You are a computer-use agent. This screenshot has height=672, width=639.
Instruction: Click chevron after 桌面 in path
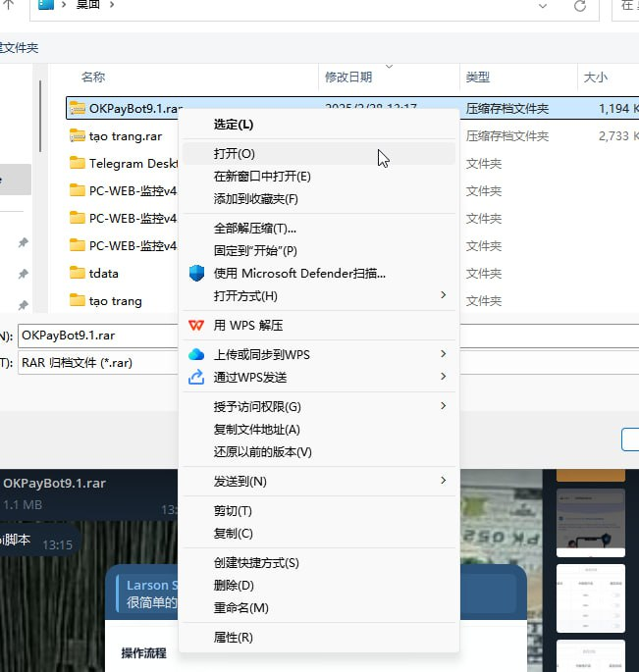[x=112, y=5]
